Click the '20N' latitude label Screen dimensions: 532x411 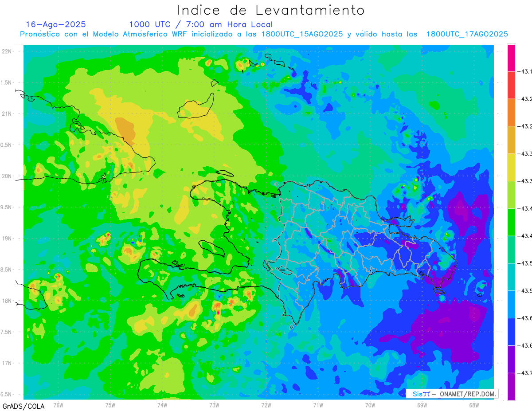point(7,176)
